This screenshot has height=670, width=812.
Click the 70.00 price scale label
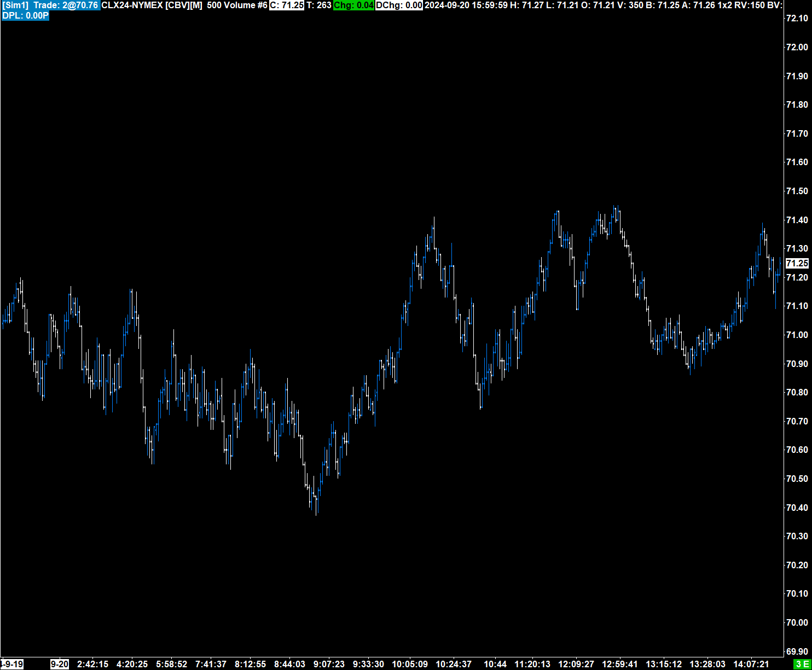(797, 622)
